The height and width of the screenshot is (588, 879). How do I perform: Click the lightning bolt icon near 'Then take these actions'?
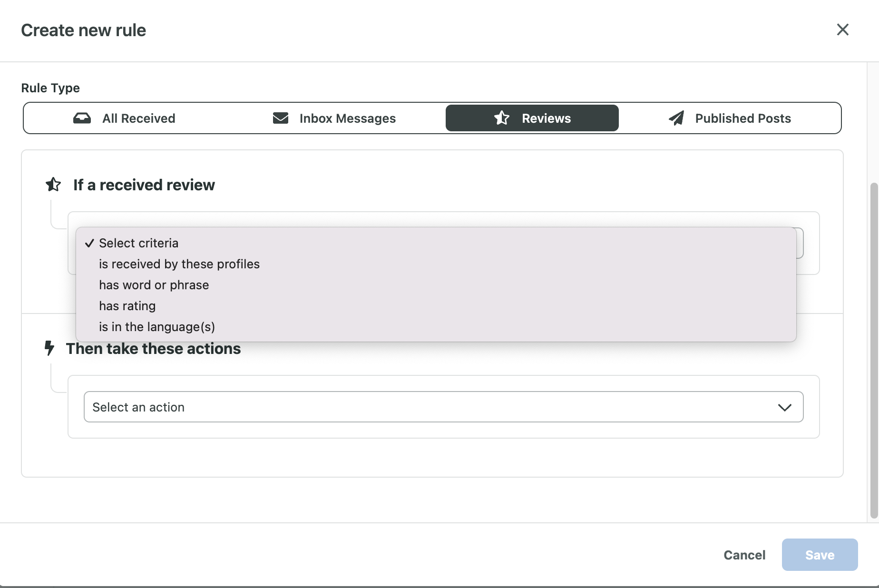(49, 348)
